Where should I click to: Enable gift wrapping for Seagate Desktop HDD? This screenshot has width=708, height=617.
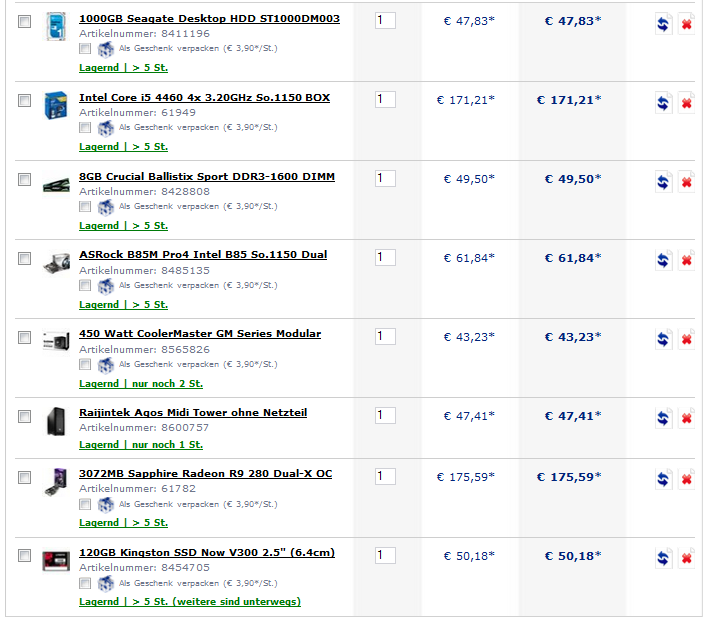click(x=85, y=48)
